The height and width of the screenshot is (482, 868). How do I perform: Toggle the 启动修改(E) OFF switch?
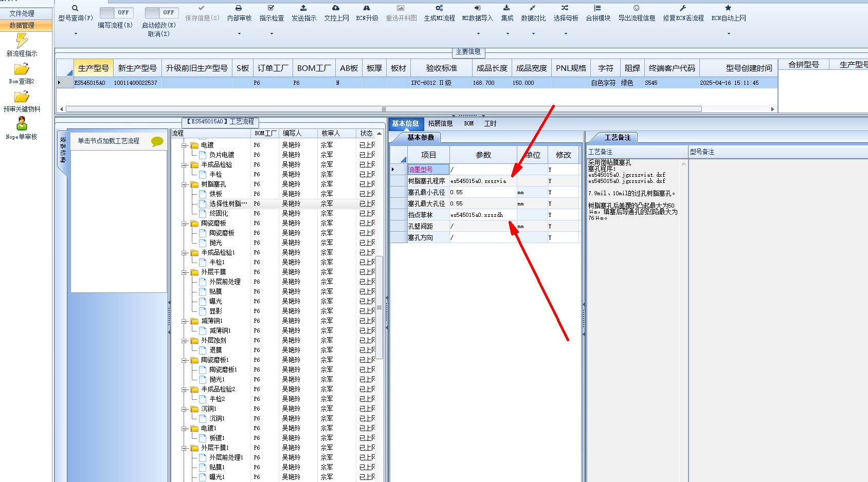click(x=161, y=12)
